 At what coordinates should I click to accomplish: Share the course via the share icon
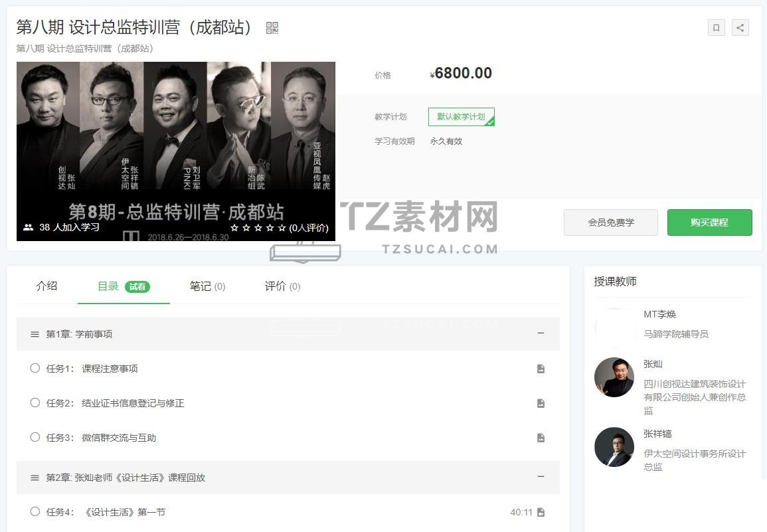740,28
